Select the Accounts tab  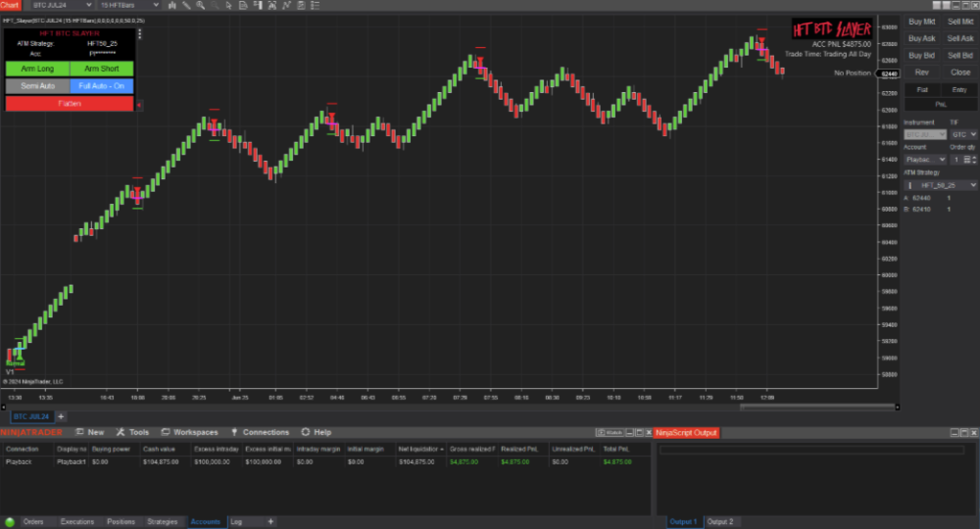click(206, 521)
